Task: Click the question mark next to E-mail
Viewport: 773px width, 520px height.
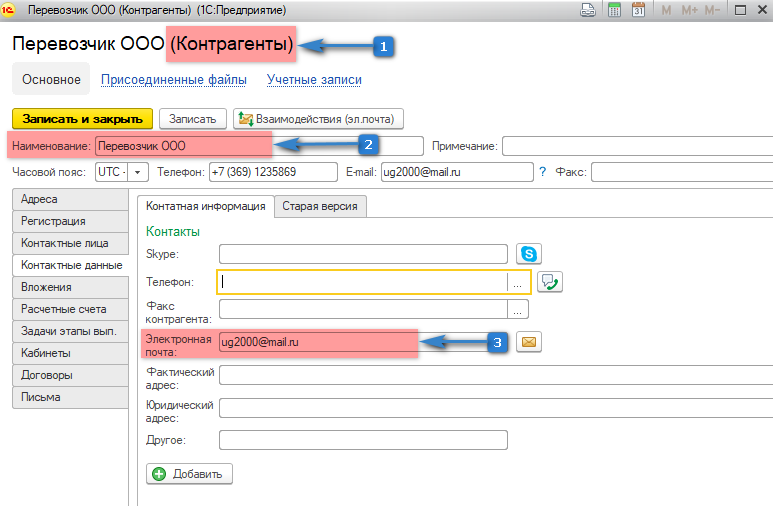Action: point(542,172)
